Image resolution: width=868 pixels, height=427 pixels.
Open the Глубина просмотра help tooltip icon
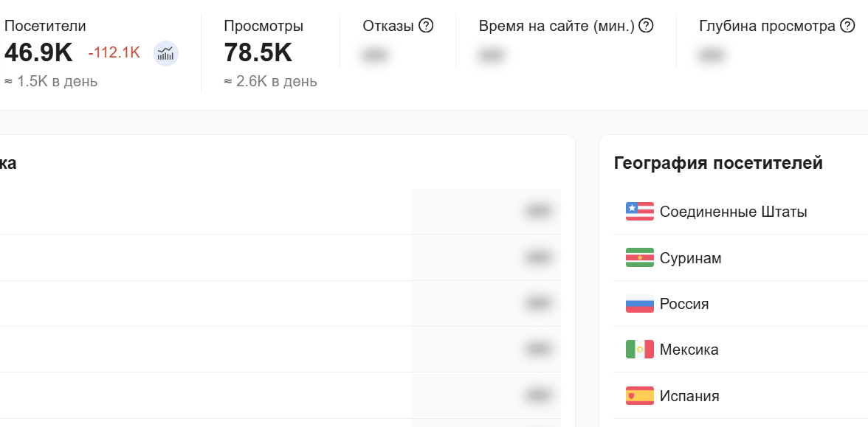[847, 26]
